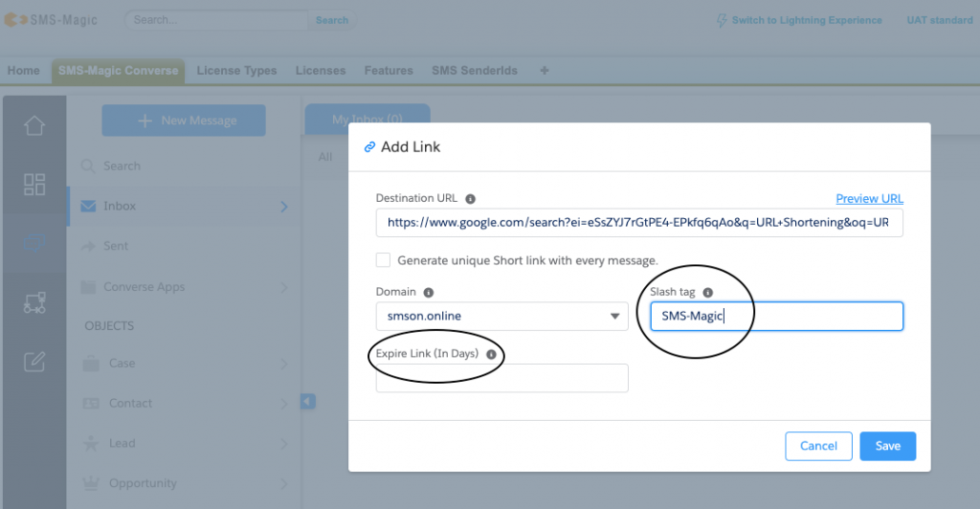980x509 pixels.
Task: Click the Sent arrow icon
Action: [x=88, y=246]
